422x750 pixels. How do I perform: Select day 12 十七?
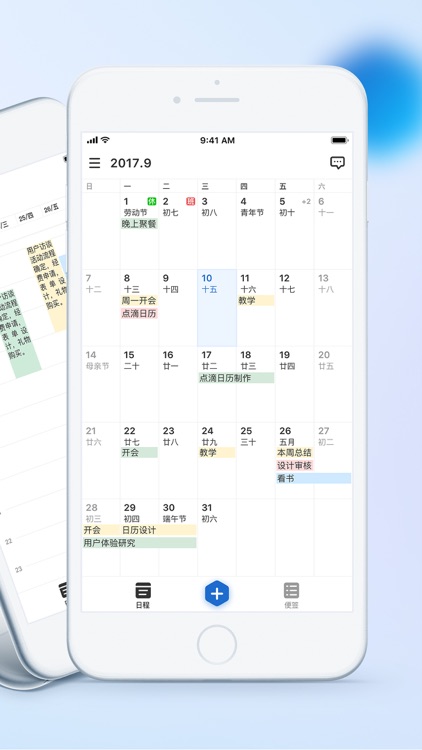click(295, 308)
